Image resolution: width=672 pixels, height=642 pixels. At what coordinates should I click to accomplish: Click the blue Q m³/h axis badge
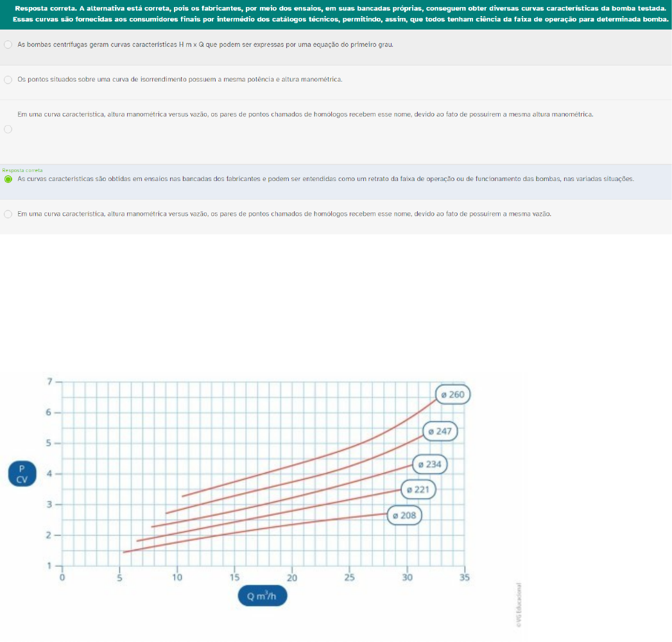point(263,596)
